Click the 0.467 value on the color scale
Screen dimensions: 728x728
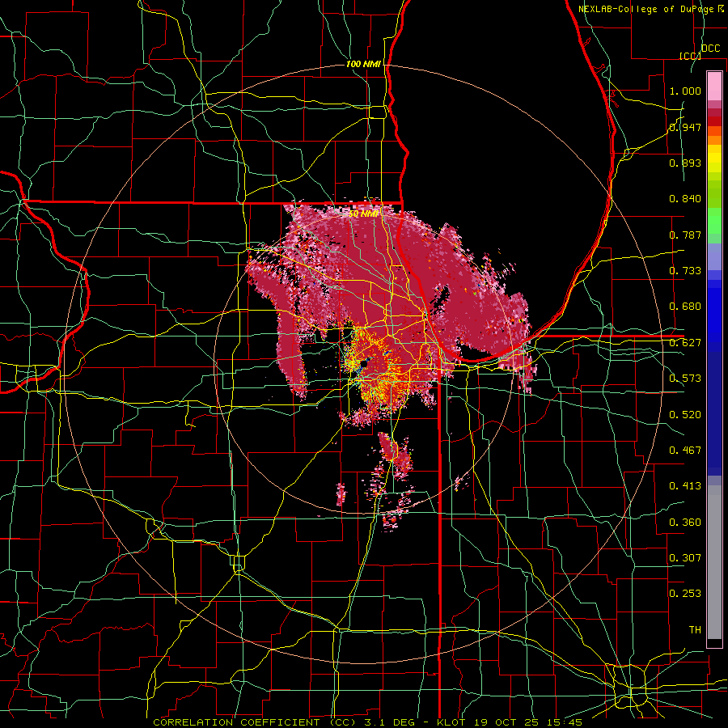[685, 451]
